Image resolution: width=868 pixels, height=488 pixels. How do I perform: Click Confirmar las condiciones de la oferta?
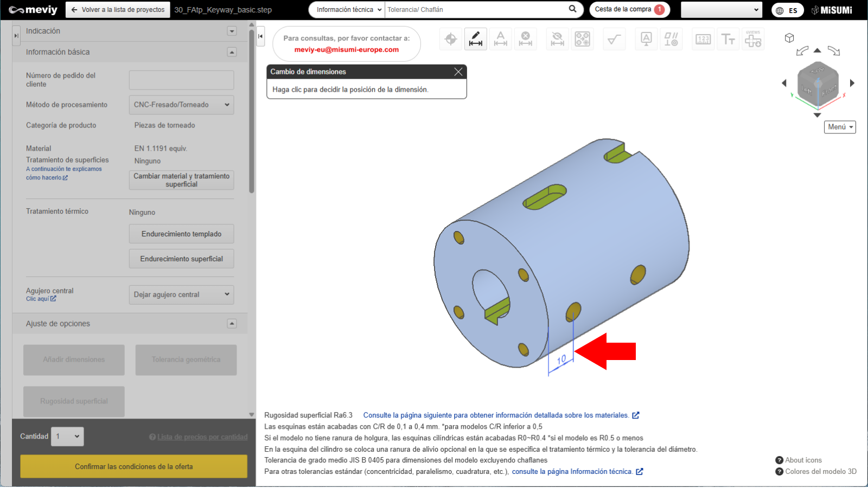pos(133,466)
